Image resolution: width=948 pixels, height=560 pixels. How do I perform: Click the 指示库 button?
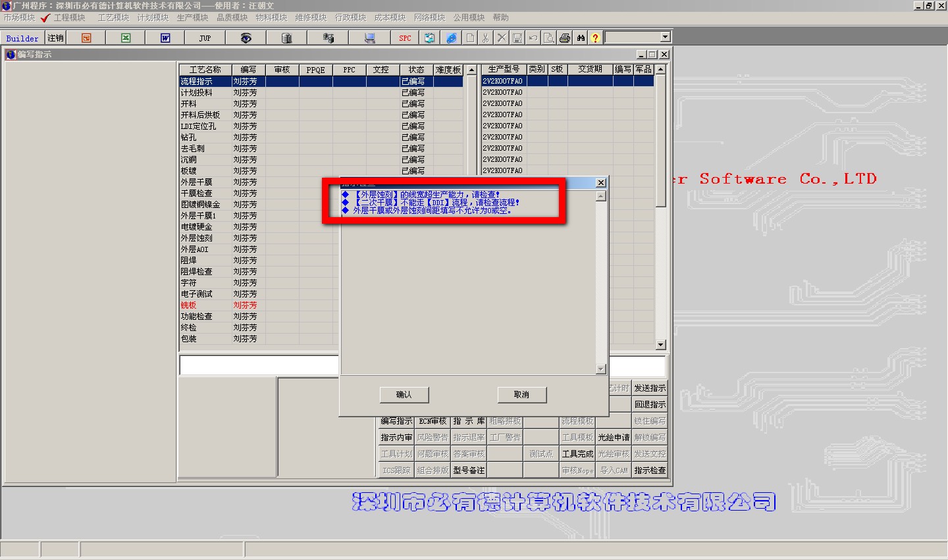coord(469,421)
